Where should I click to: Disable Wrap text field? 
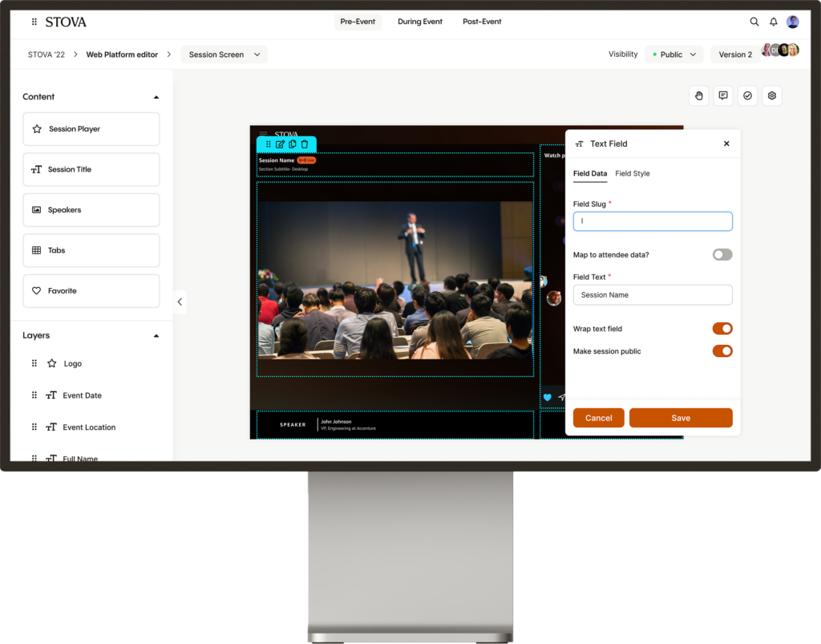[x=722, y=328]
